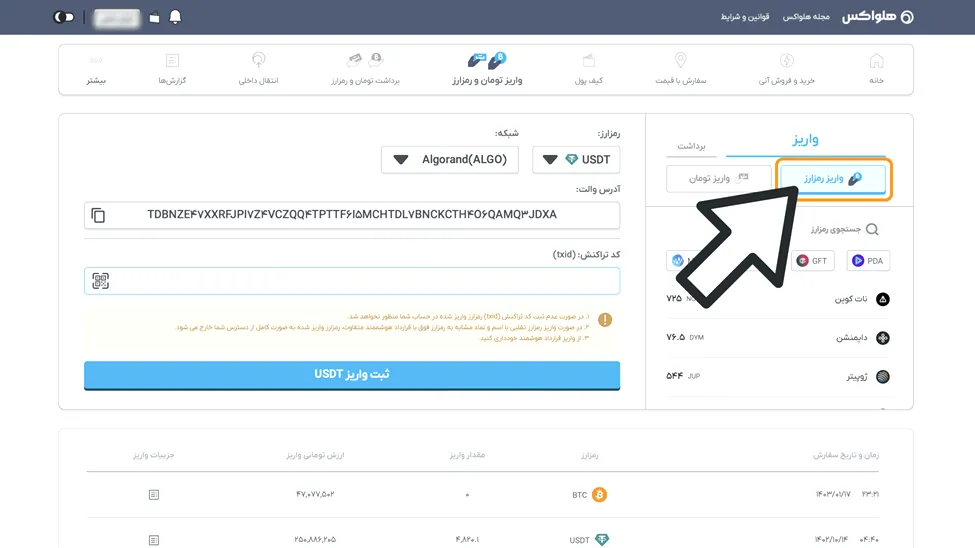Click مقدار واریز column header
This screenshot has height=548, width=975.
[x=467, y=455]
